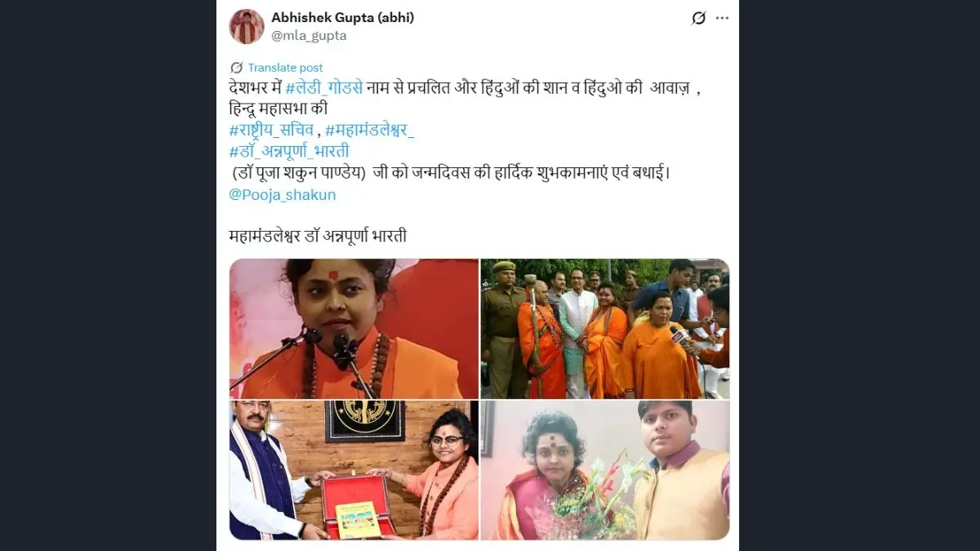Viewport: 980px width, 551px height.
Task: Open the three-dot more options menu
Action: (722, 18)
